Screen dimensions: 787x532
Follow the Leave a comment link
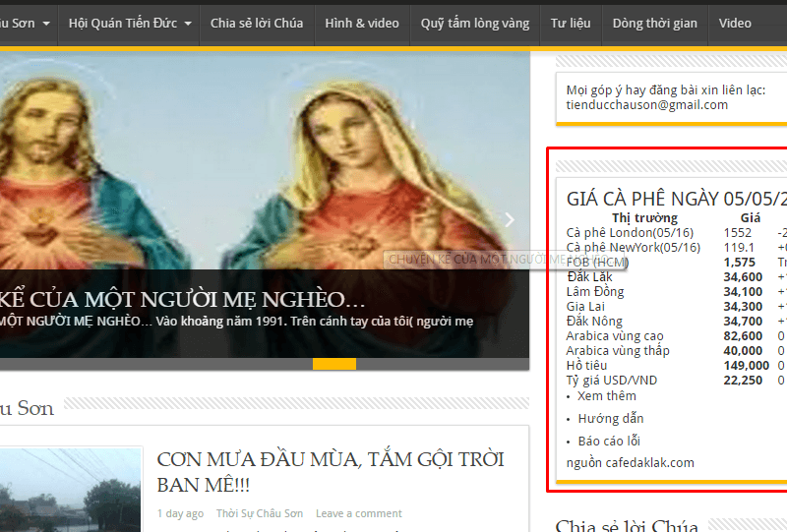tap(359, 513)
